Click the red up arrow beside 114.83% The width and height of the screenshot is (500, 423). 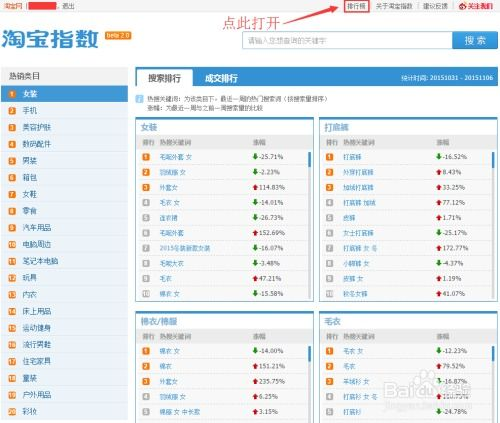(255, 187)
